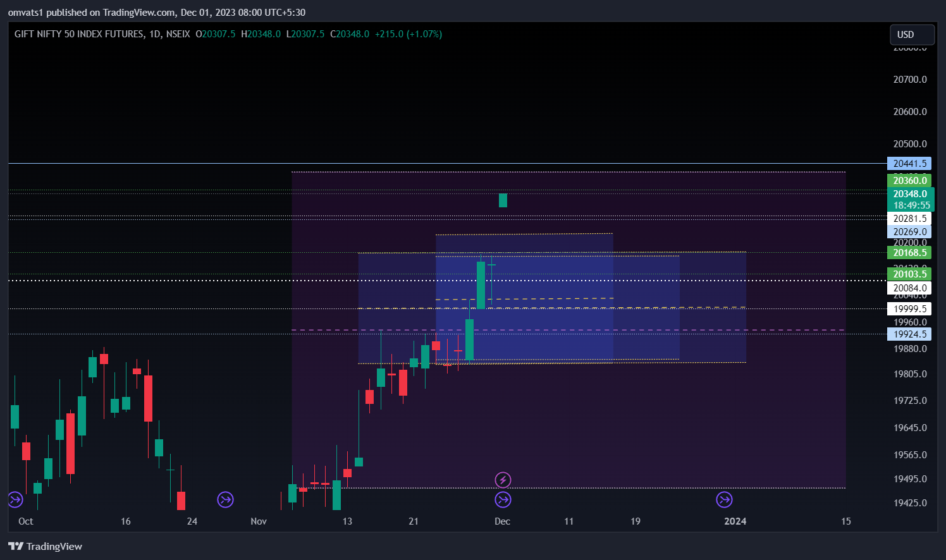Click the 2024 label on time axis

coord(735,521)
